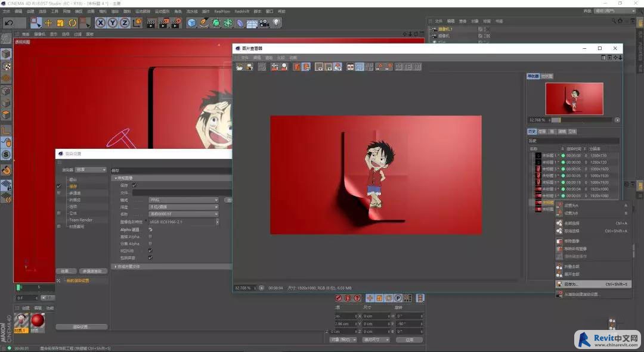Click the autokey icon next to record

(348, 298)
